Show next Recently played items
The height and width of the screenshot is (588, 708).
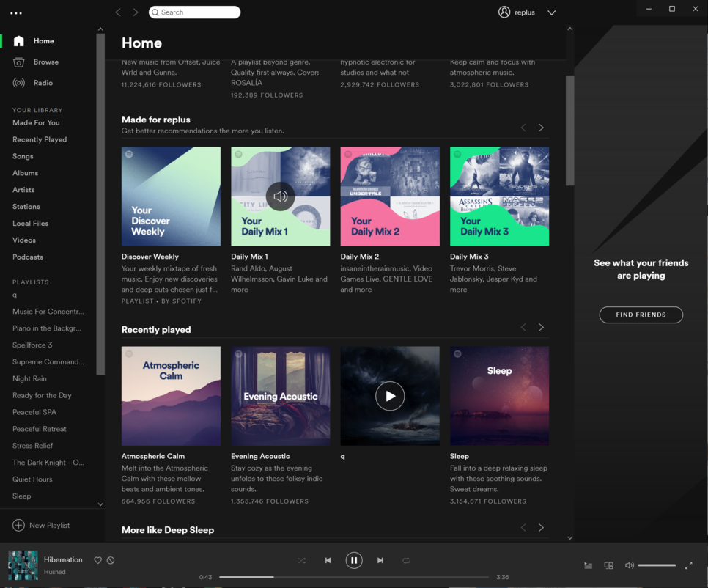tap(541, 328)
